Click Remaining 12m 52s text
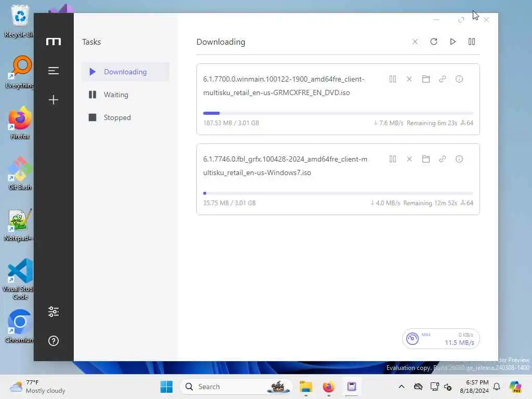This screenshot has width=532, height=399. 430,203
